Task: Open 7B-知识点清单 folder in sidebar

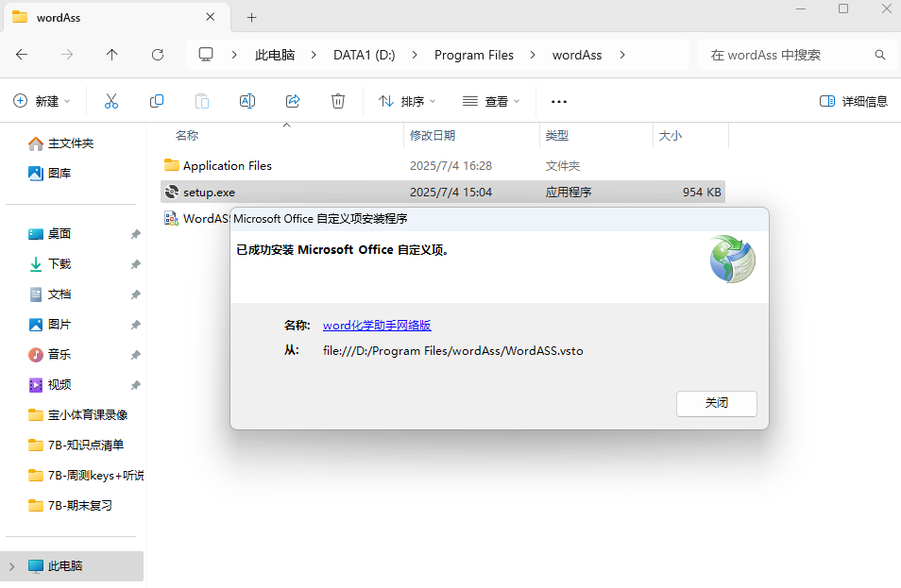Action: (x=76, y=445)
